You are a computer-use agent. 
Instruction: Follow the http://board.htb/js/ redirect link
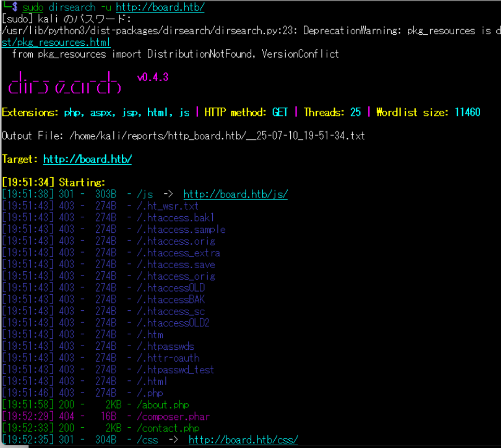235,194
